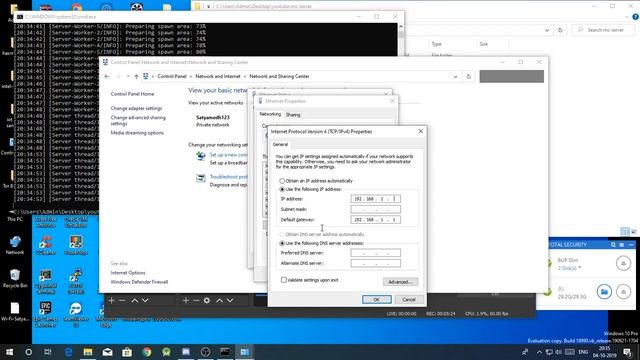Open the blue folder icon in Total Security
The height and width of the screenshot is (360, 640).
pyautogui.click(x=604, y=291)
